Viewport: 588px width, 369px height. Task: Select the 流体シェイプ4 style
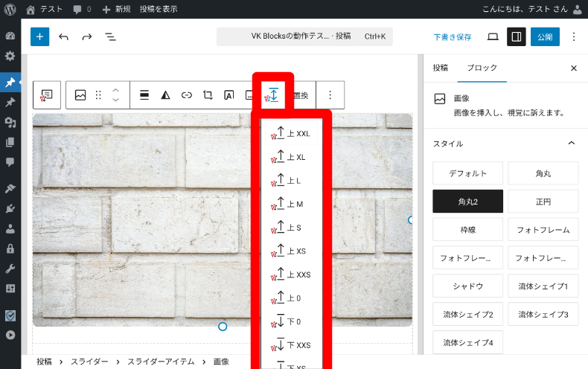click(x=467, y=342)
